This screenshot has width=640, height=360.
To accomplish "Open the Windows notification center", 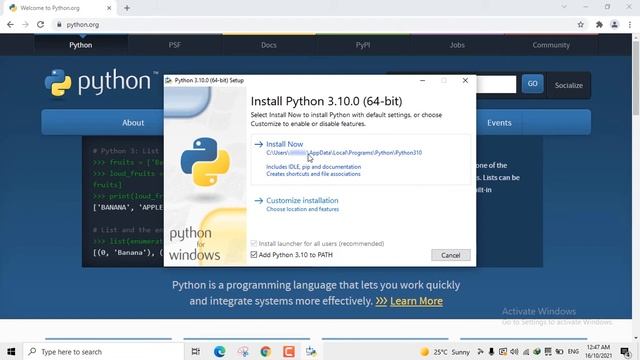I will (625, 351).
